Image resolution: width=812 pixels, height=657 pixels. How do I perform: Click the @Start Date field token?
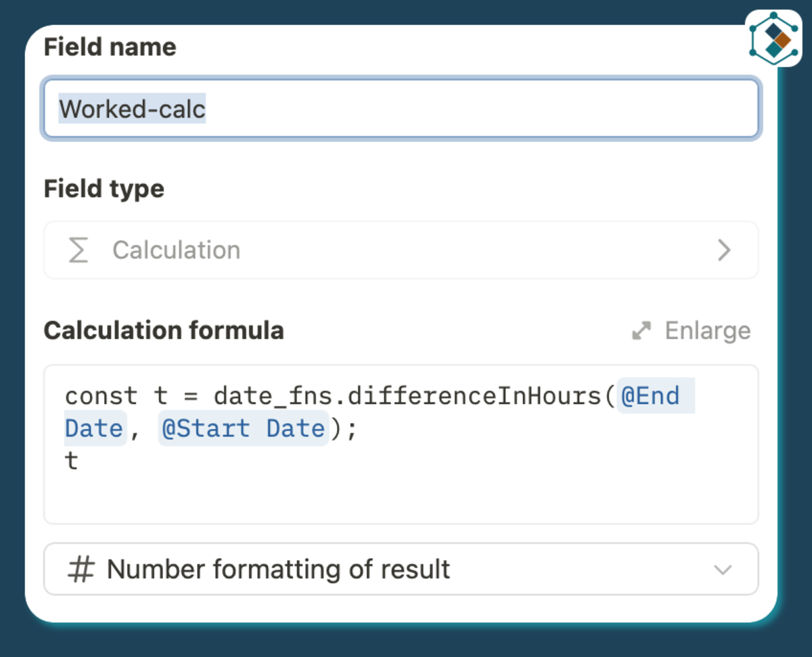coord(244,429)
